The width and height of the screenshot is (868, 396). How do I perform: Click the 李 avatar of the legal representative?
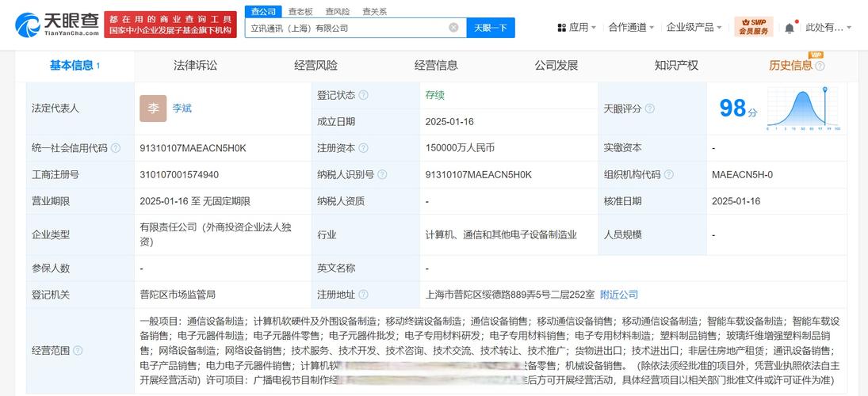tap(153, 109)
